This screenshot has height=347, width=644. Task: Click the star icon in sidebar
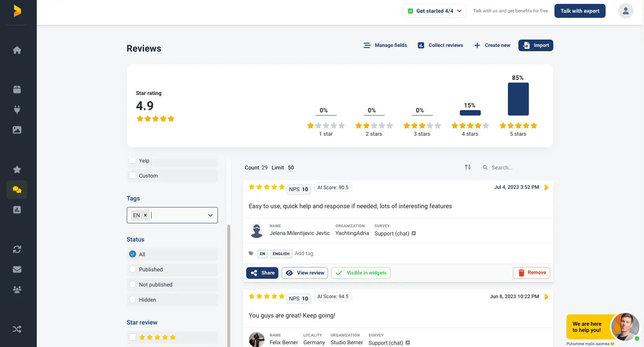coord(17,169)
